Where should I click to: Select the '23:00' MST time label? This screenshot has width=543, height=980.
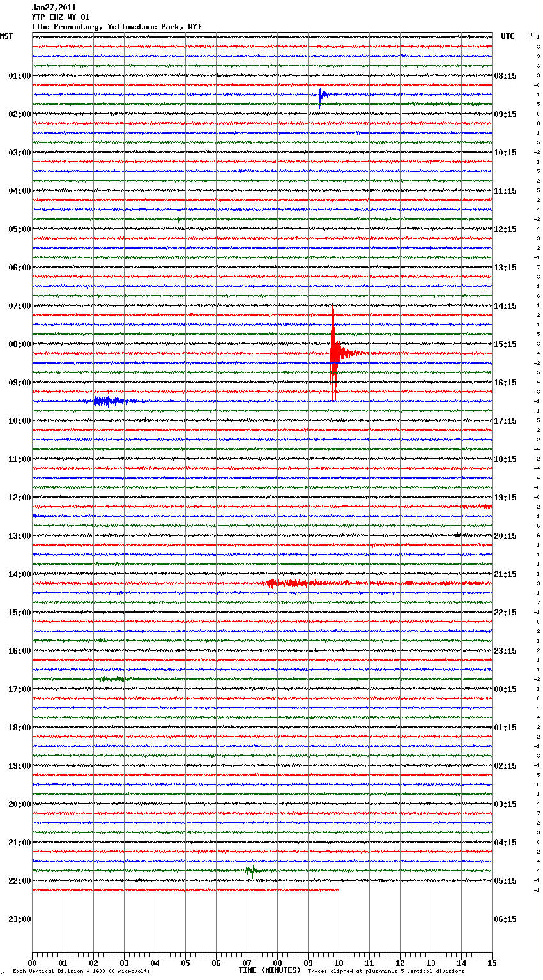[20, 919]
